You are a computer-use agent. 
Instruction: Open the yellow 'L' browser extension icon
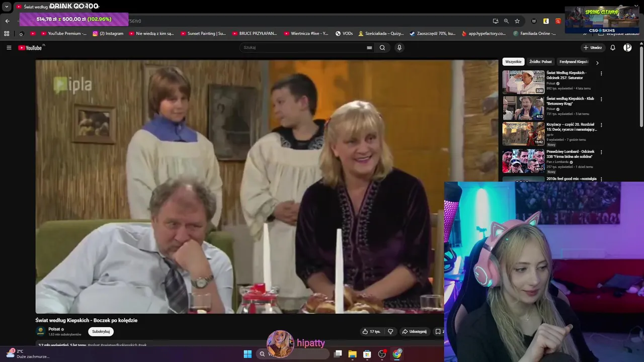(x=546, y=21)
